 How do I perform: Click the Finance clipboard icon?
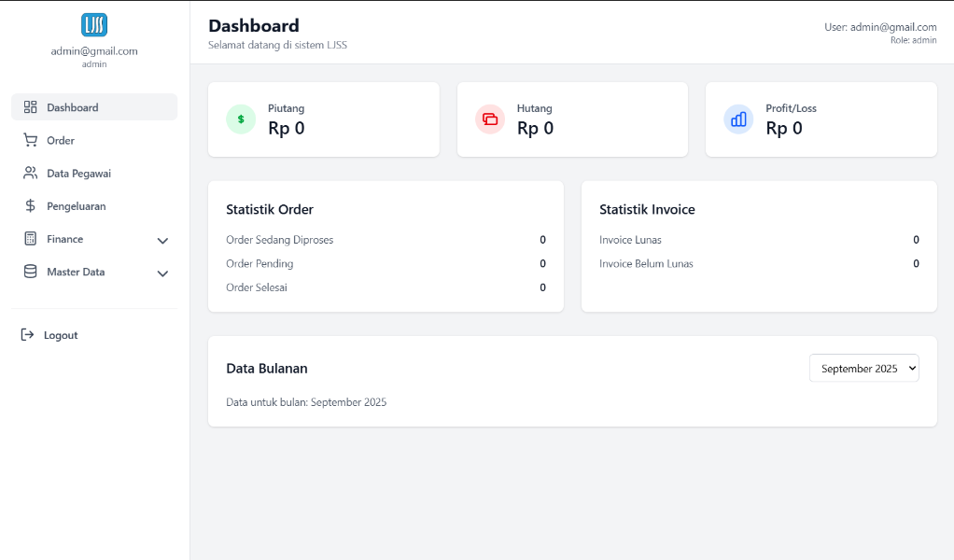pyautogui.click(x=30, y=239)
